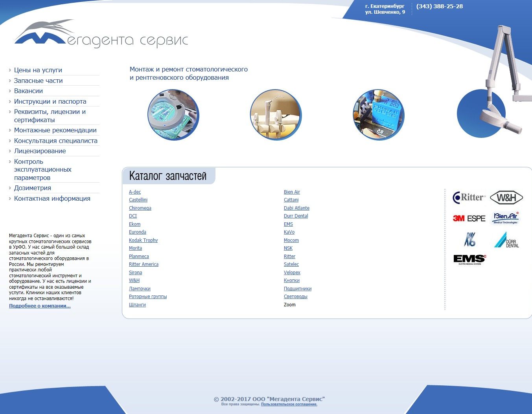
Task: Open Реквизиты, лицензии и сертификаты
Action: pos(50,115)
